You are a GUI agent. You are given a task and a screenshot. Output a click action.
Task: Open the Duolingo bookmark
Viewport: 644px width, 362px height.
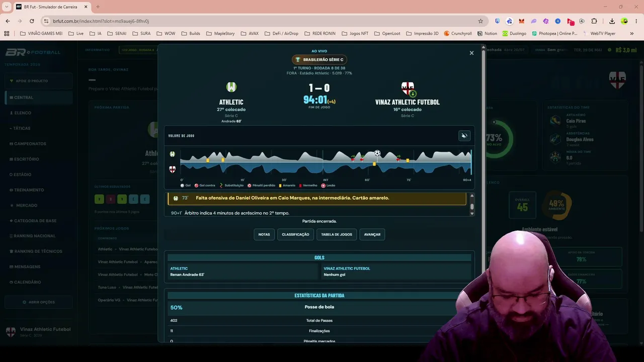514,34
